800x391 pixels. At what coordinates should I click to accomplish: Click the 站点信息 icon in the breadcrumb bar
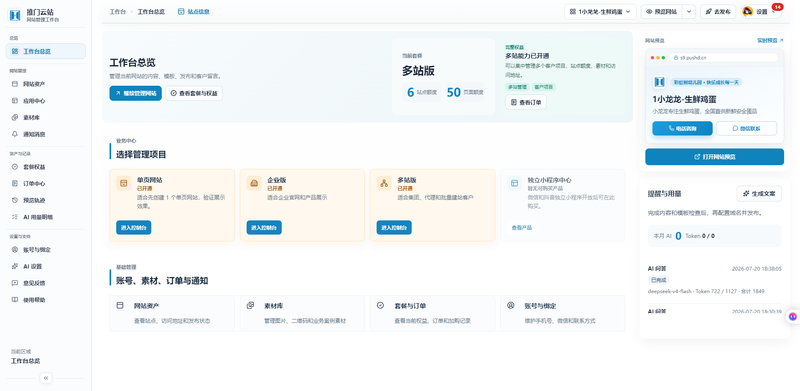(181, 11)
